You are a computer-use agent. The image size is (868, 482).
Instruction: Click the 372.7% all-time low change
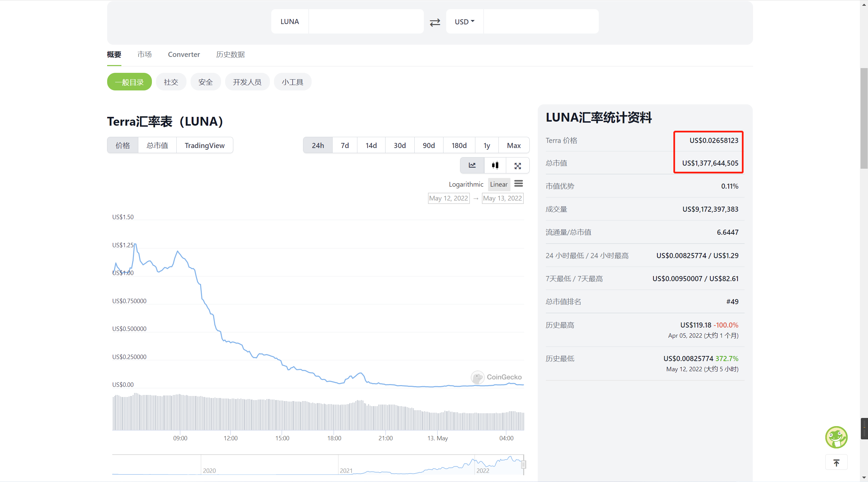point(727,358)
